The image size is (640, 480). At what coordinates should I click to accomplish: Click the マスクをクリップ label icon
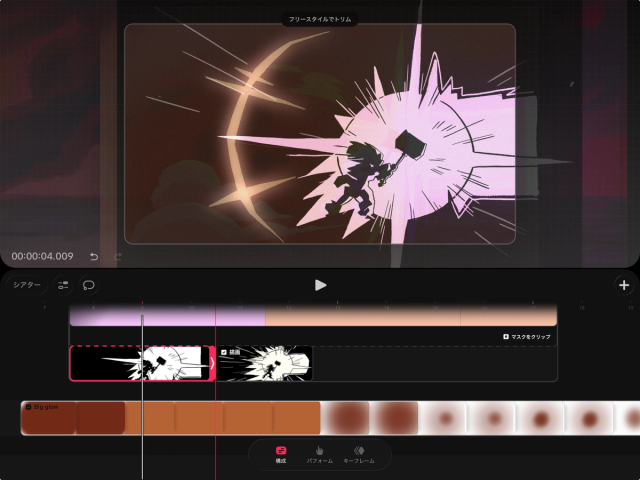coord(506,337)
